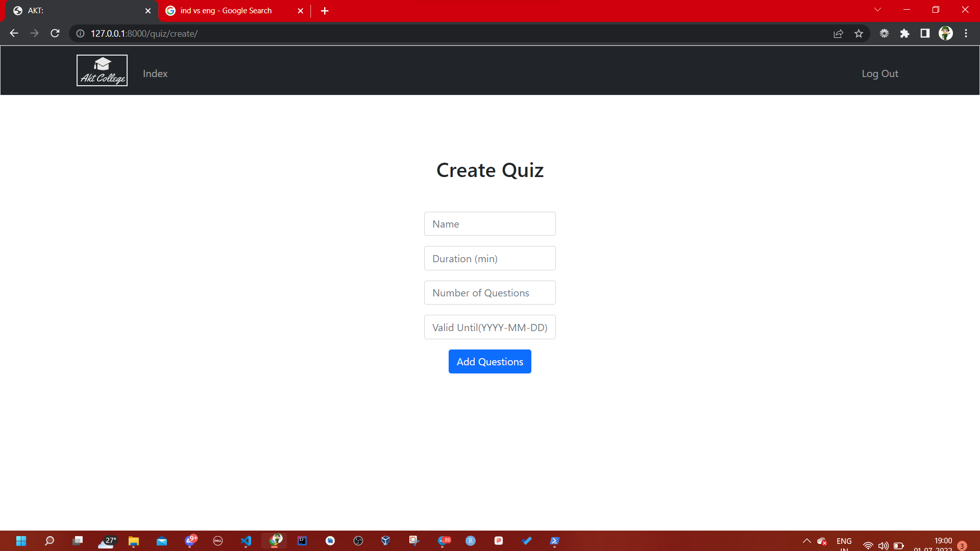Open a new browser tab
980x551 pixels.
[325, 11]
